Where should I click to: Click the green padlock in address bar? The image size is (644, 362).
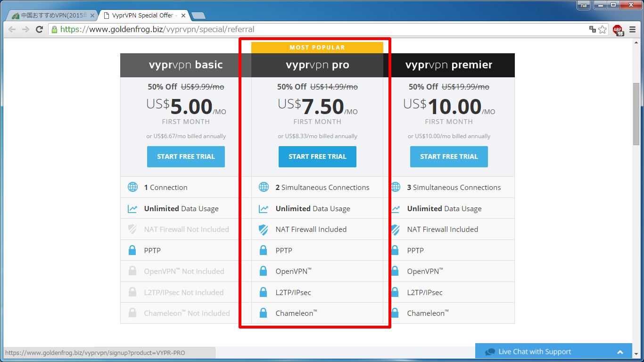(54, 29)
